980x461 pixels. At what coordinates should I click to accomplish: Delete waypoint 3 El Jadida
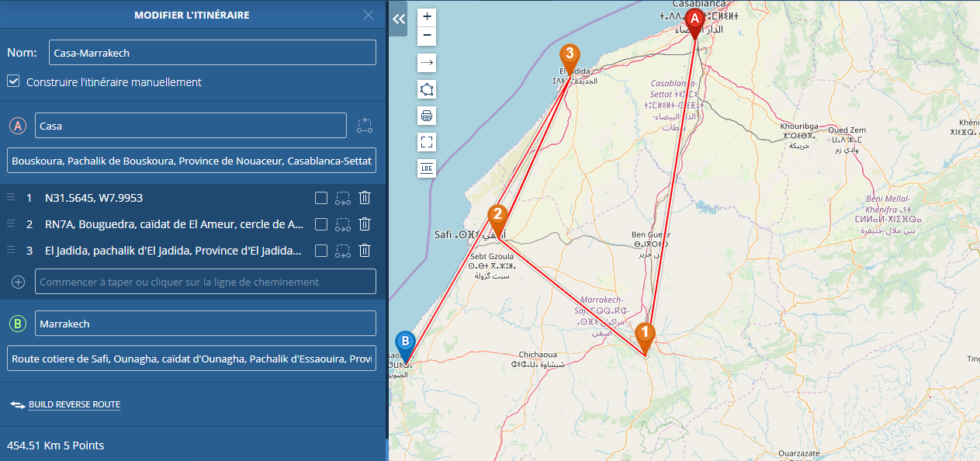tap(365, 251)
